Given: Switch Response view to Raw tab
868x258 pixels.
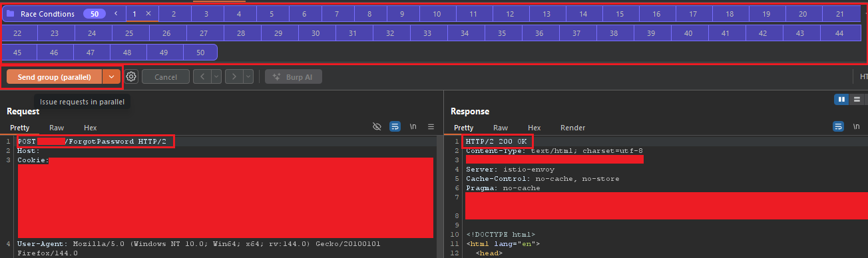Looking at the screenshot, I should coord(501,128).
